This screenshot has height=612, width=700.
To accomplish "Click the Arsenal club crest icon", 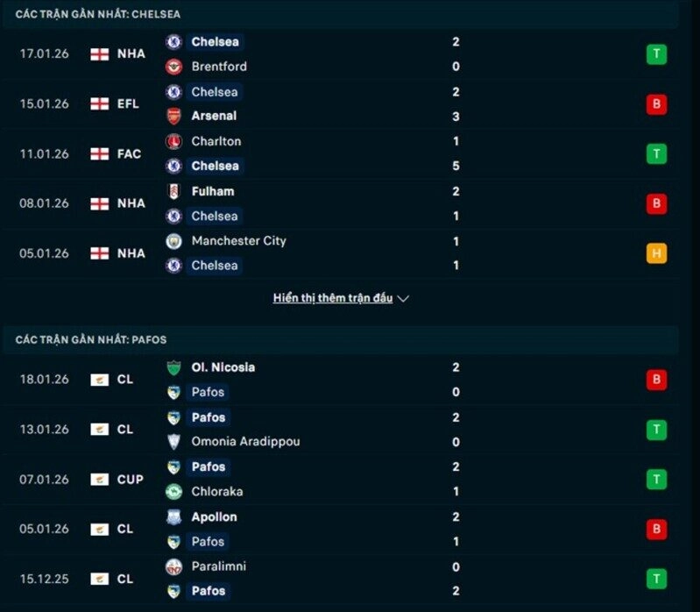I will coord(173,116).
